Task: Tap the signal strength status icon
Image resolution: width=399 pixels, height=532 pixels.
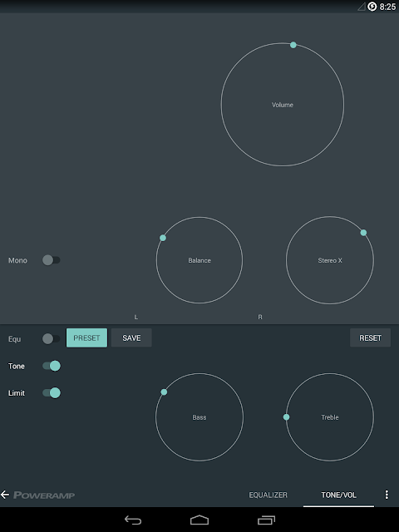Action: pyautogui.click(x=362, y=7)
